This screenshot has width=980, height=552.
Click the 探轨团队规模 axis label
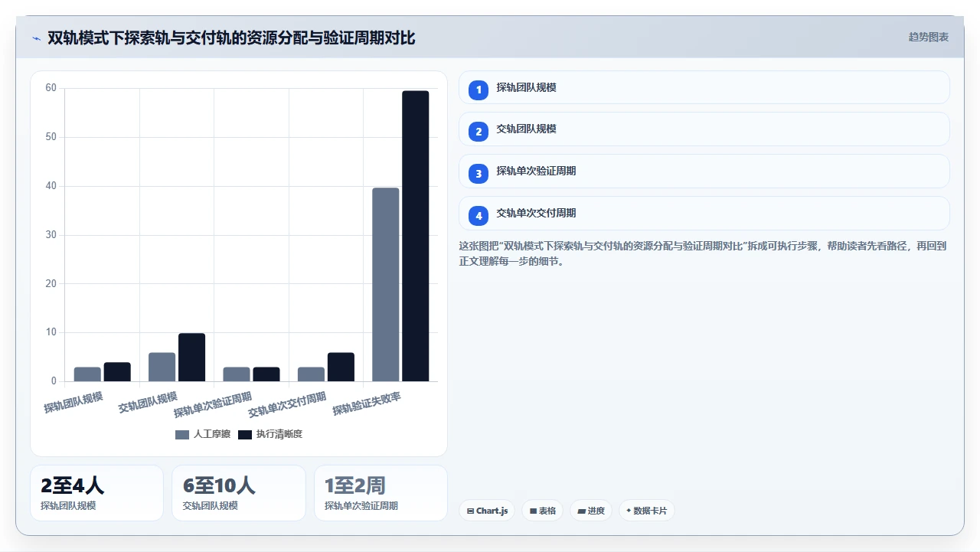point(73,402)
